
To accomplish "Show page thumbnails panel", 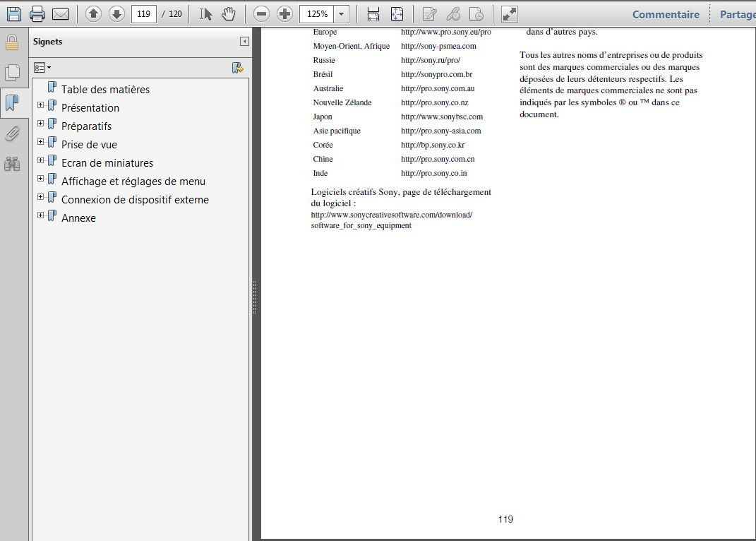I will coord(12,72).
